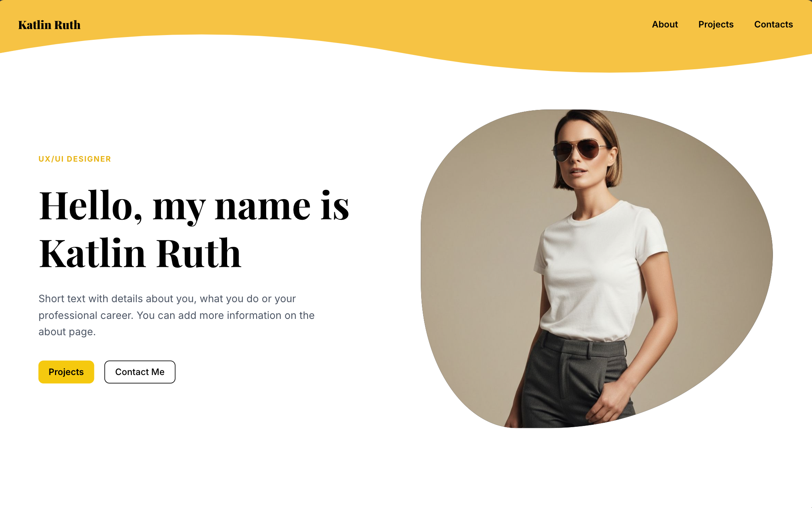Open the About navigation link
This screenshot has height=508, width=812.
[x=665, y=24]
